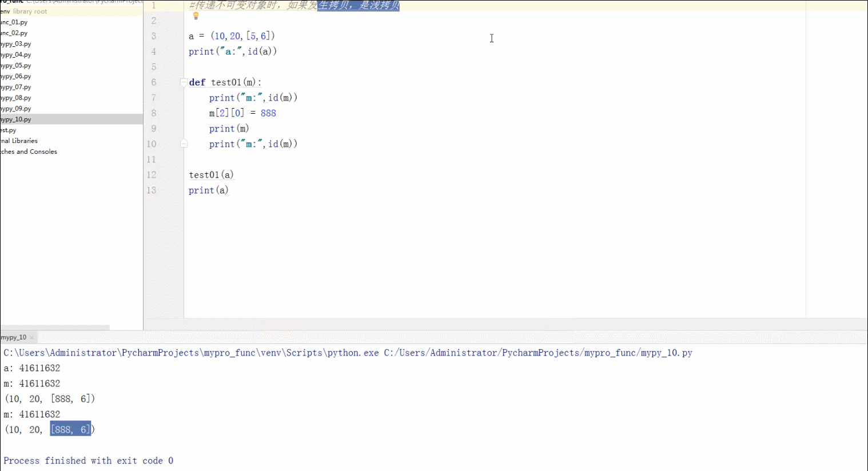The image size is (868, 471).
Task: Click 'm[2][0] = 888' assignment line
Action: click(x=242, y=113)
